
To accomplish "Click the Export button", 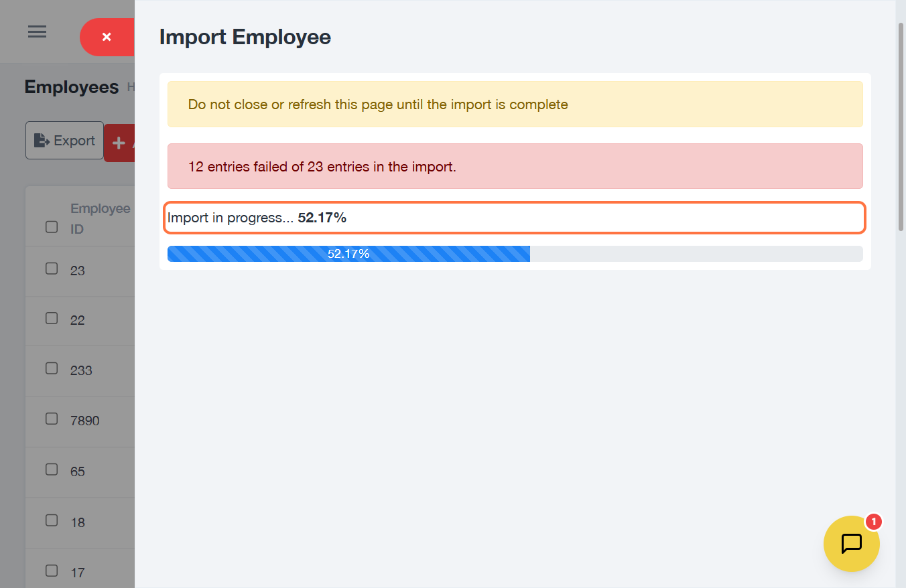I will coord(64,141).
